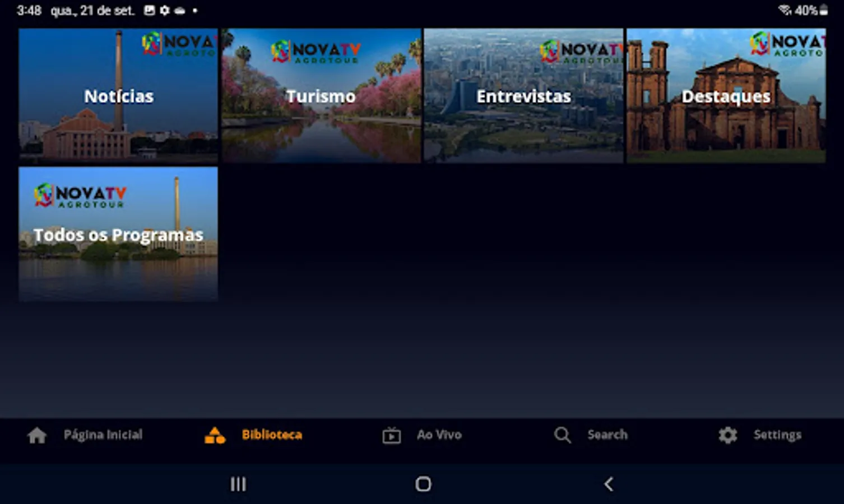Image resolution: width=844 pixels, height=504 pixels.
Task: Select the Biblioteca tab label
Action: pyautogui.click(x=272, y=435)
